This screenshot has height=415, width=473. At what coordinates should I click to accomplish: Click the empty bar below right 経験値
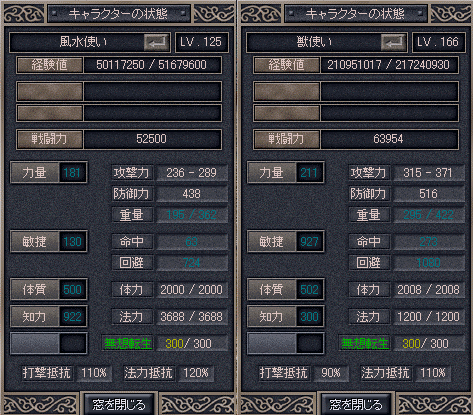tap(356, 91)
